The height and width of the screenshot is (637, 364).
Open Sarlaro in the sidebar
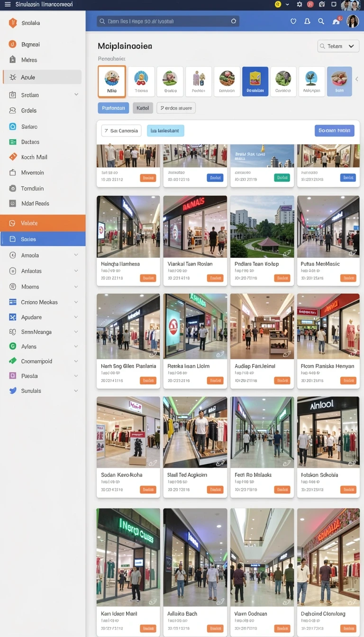click(x=29, y=127)
